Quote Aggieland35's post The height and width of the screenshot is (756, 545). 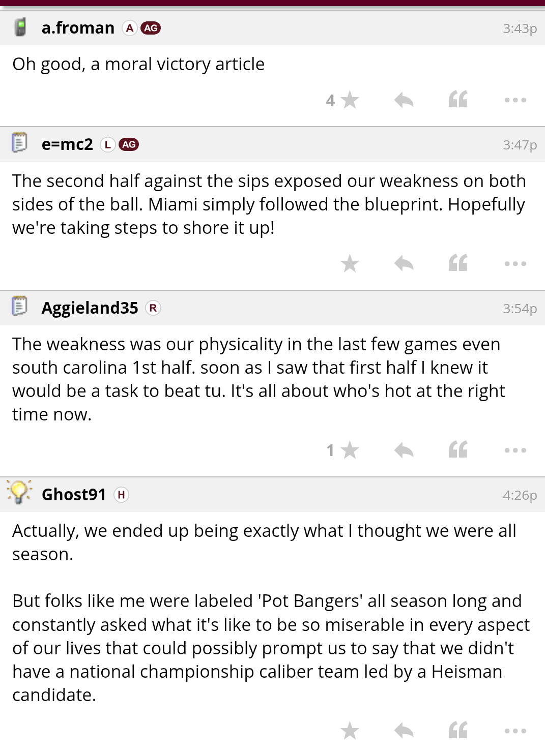coord(458,450)
